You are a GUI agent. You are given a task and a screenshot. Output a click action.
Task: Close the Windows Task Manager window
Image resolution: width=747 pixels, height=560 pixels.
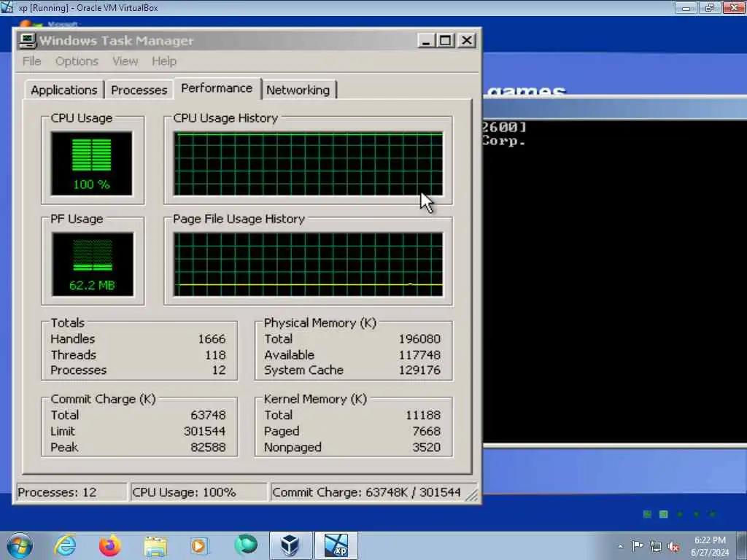(466, 41)
